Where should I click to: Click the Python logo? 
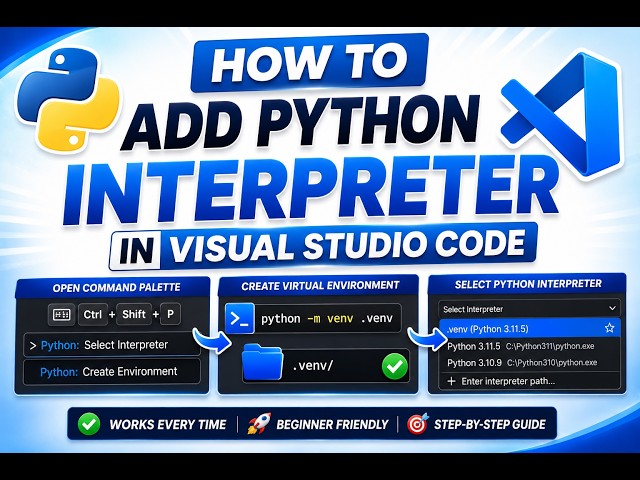tap(69, 100)
